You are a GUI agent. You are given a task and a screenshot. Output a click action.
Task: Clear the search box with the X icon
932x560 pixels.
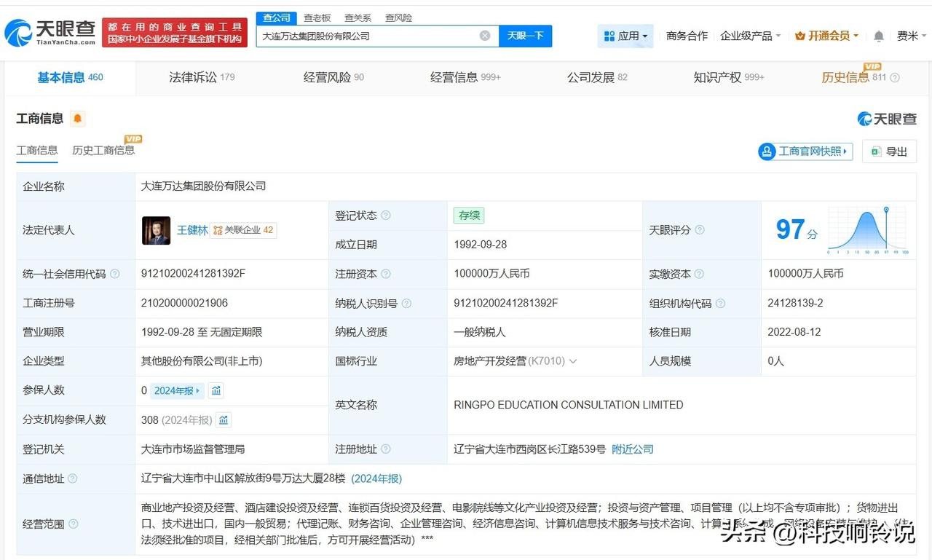pyautogui.click(x=485, y=36)
